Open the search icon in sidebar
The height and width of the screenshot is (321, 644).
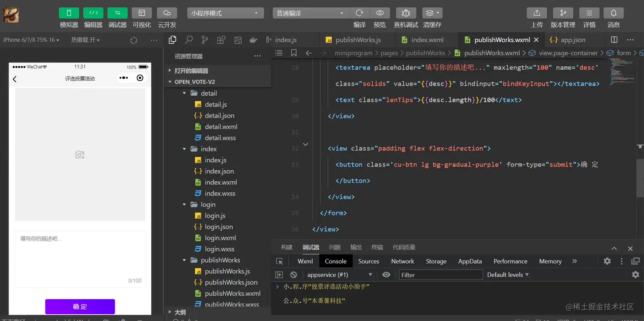point(189,40)
